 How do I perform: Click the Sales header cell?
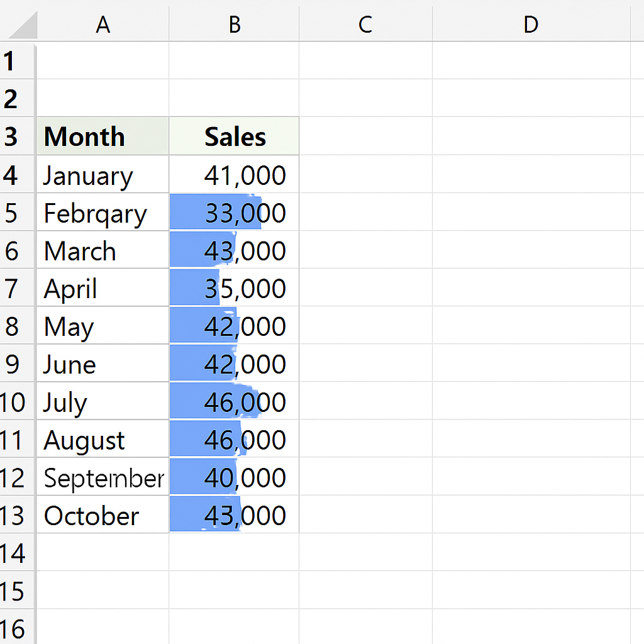click(234, 136)
